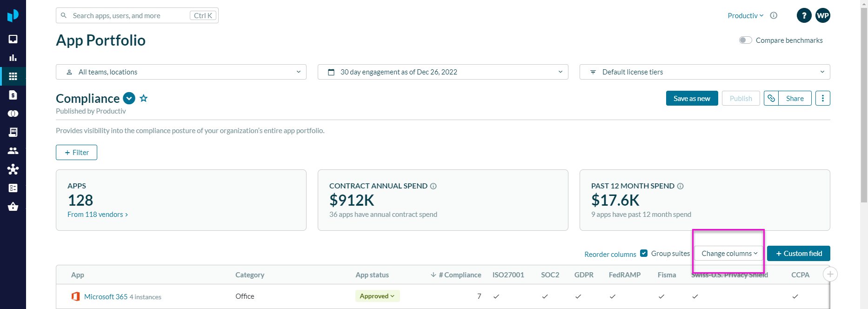
Task: Expand the All teams, locations dropdown
Action: tap(181, 72)
